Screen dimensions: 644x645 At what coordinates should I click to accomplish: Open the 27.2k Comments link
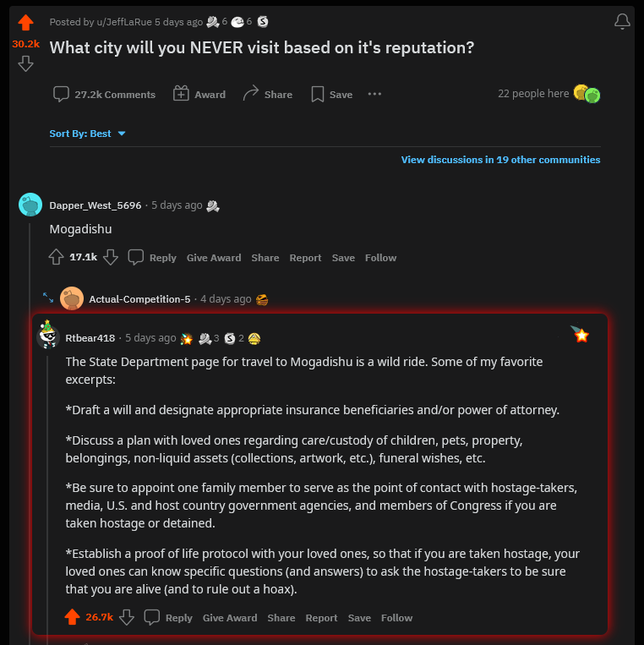point(105,95)
